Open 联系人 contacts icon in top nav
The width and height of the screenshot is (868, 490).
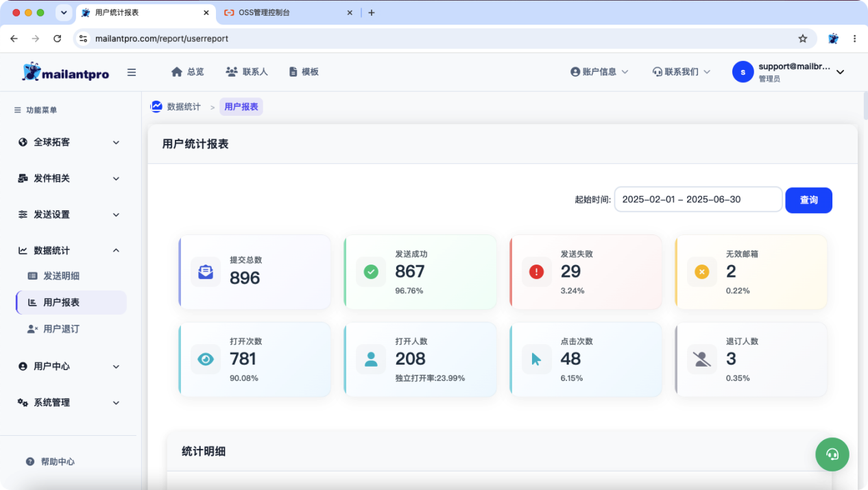point(232,72)
